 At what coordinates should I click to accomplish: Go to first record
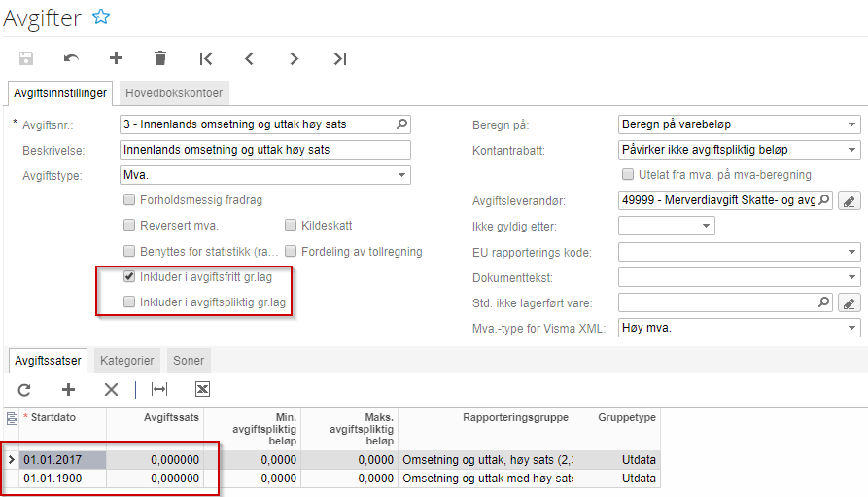point(205,58)
